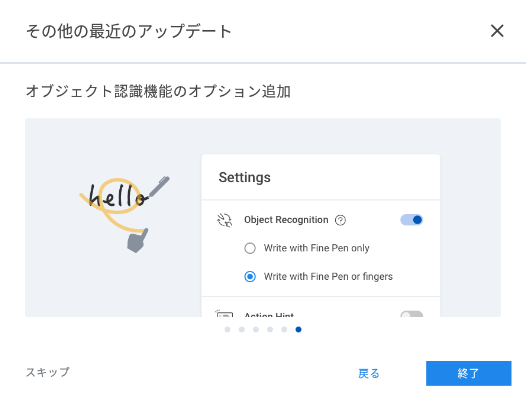This screenshot has height=402, width=526.
Task: Click the blue 終了 finish button
Action: pyautogui.click(x=469, y=373)
